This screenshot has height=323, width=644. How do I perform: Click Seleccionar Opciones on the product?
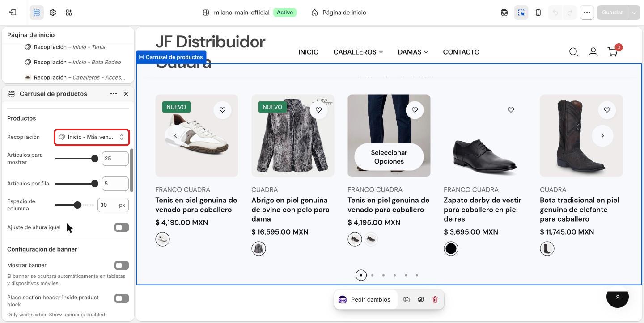click(389, 157)
